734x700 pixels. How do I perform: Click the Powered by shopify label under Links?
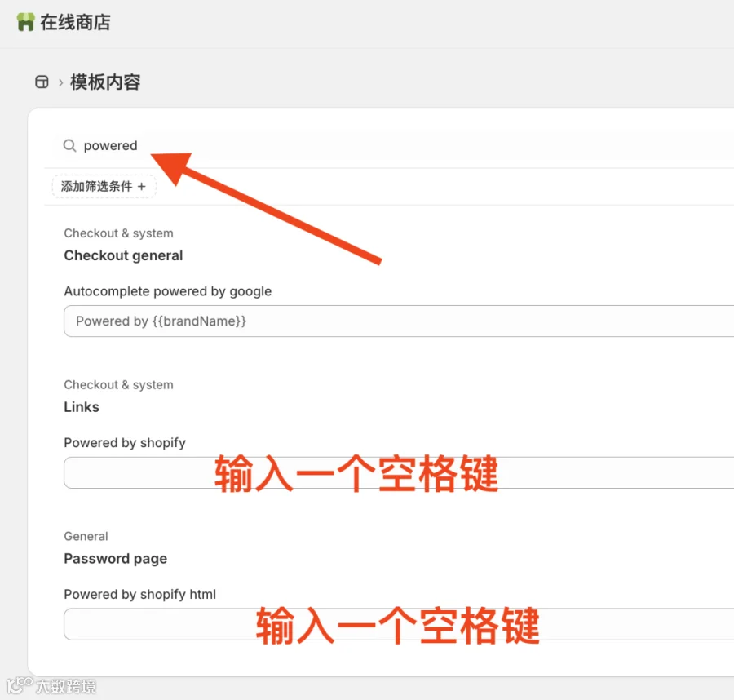125,443
